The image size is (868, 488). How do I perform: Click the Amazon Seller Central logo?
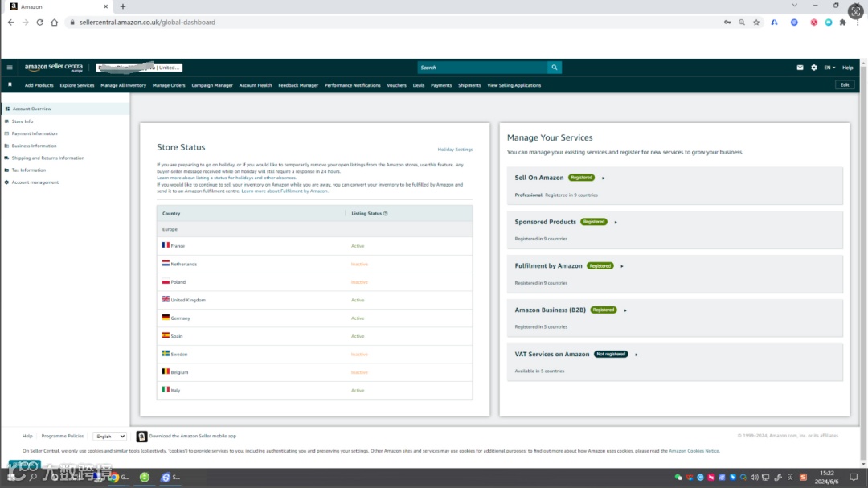pyautogui.click(x=54, y=68)
